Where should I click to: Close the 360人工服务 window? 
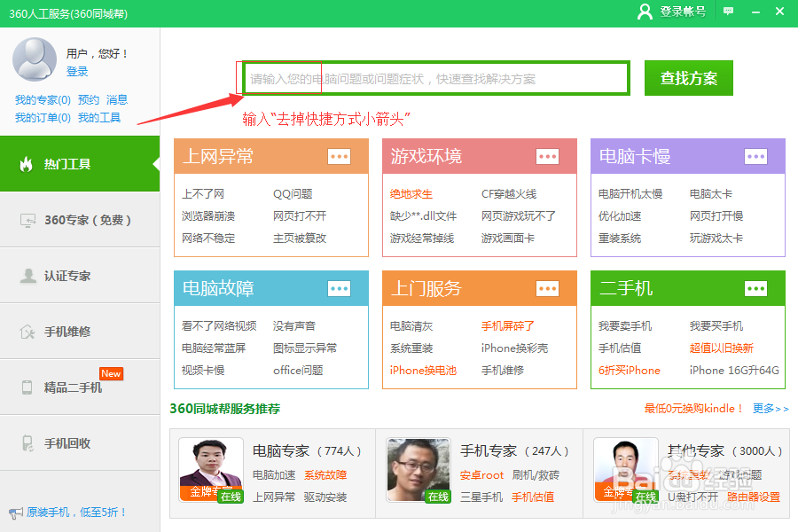coord(779,12)
